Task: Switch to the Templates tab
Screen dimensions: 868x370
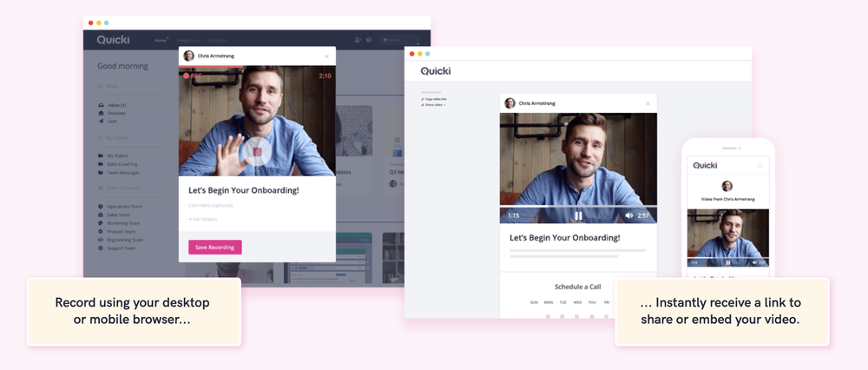Action: pyautogui.click(x=217, y=41)
